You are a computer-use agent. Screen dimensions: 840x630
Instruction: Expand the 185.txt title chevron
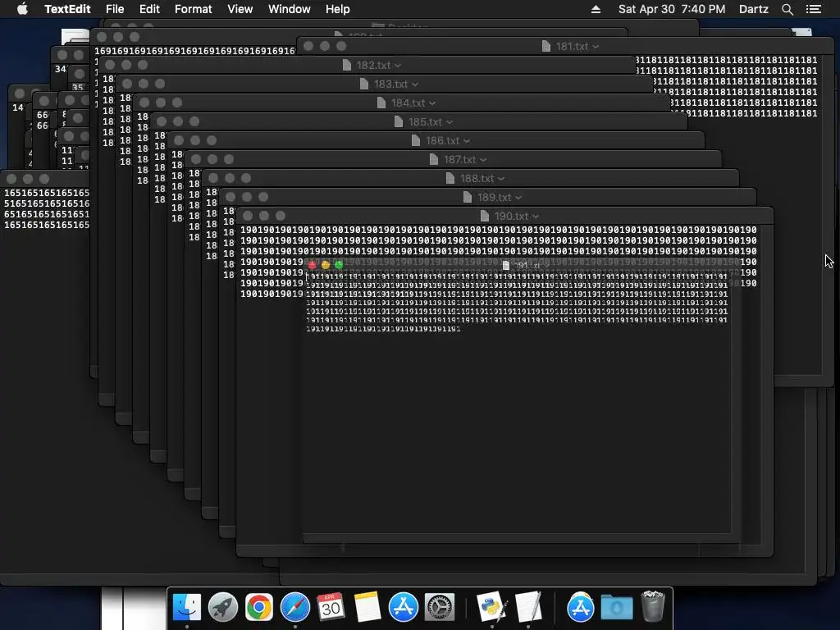[x=450, y=122]
